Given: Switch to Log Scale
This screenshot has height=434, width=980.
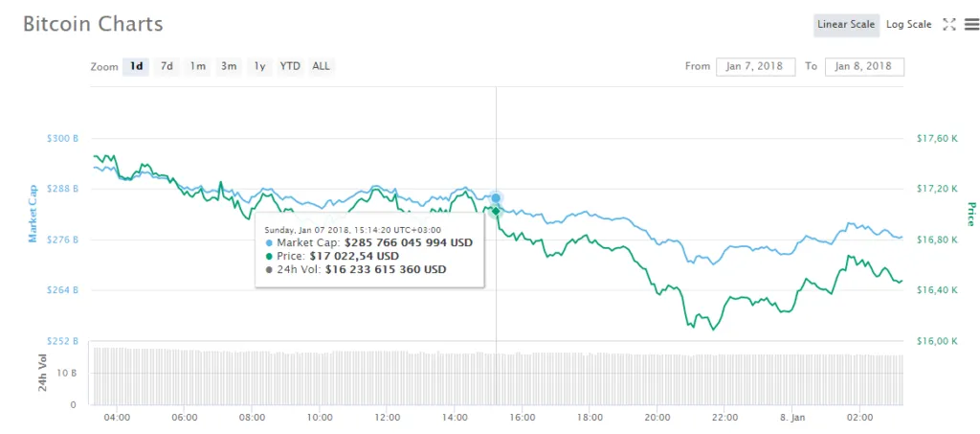Looking at the screenshot, I should click(909, 24).
